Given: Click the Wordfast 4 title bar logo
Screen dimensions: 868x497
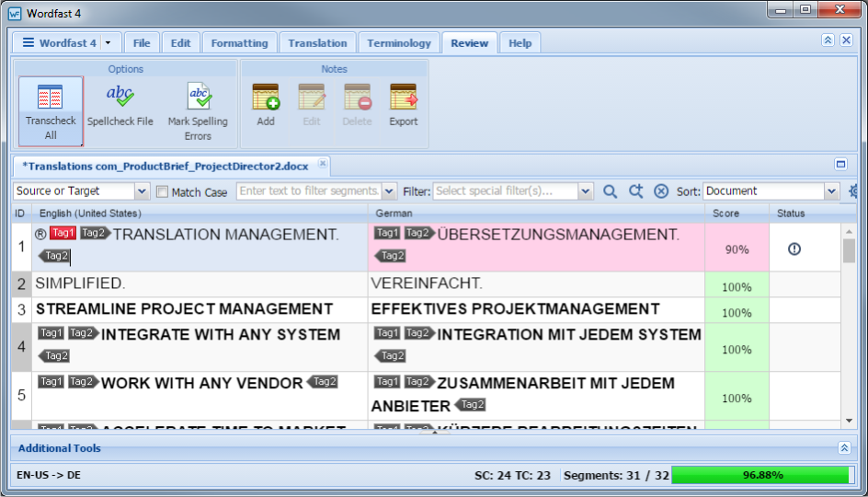Looking at the screenshot, I should [x=15, y=13].
